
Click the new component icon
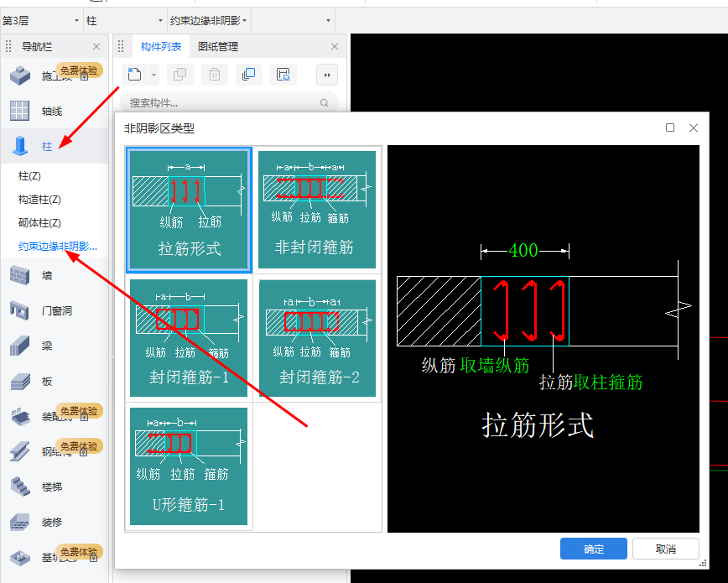click(135, 75)
